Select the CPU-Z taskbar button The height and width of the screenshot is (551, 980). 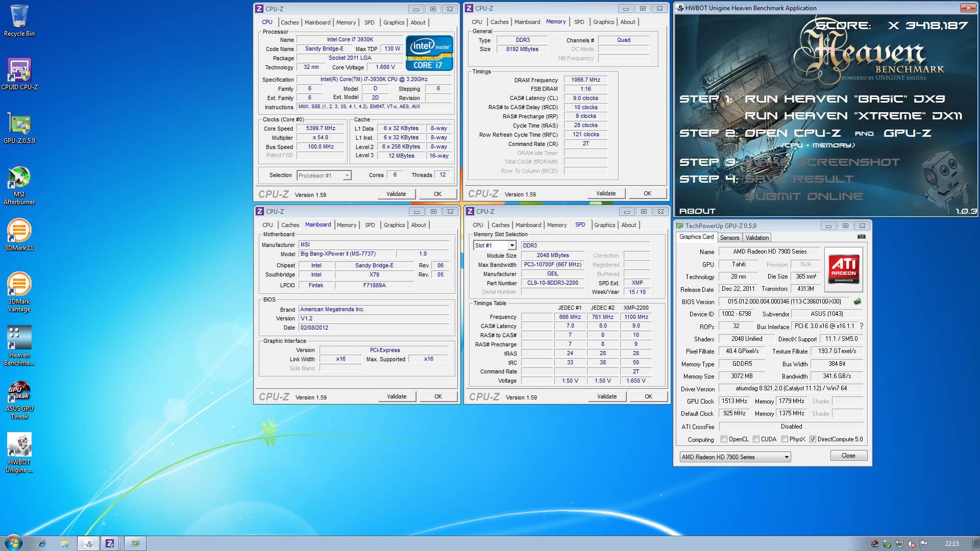tap(110, 543)
